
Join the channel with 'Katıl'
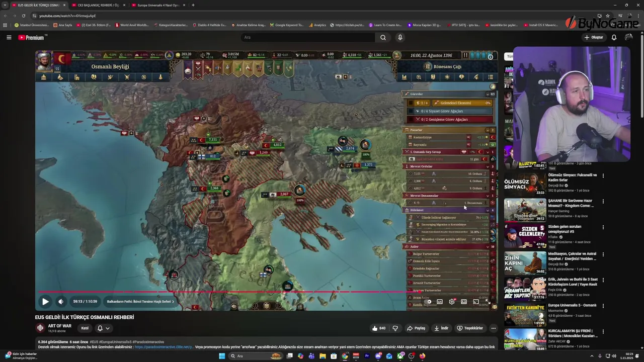85,328
